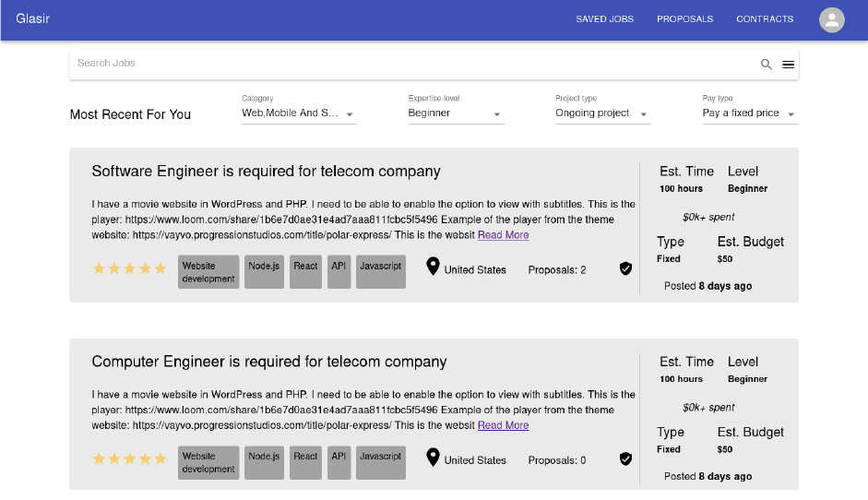
Task: Navigate to Contracts
Action: 765,19
